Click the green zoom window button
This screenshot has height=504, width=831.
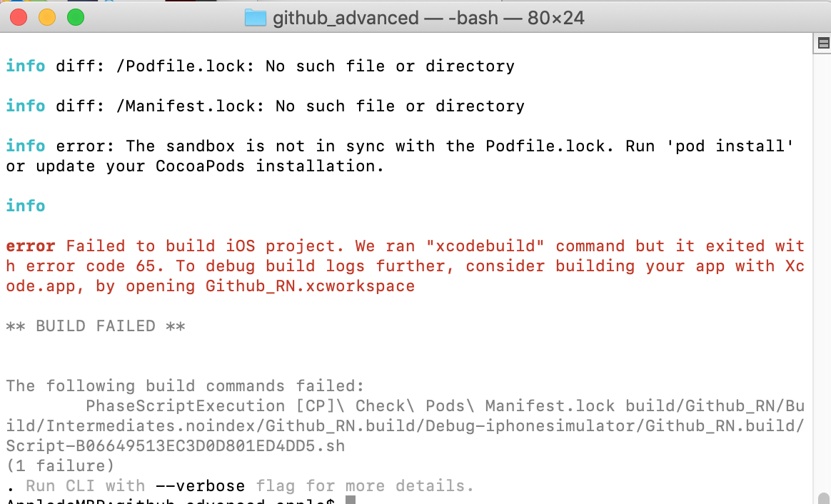75,18
